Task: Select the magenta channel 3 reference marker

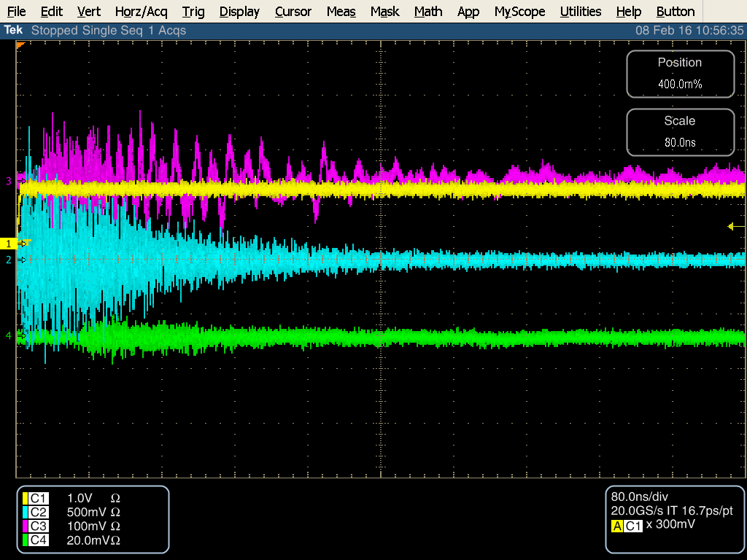Action: tap(9, 180)
